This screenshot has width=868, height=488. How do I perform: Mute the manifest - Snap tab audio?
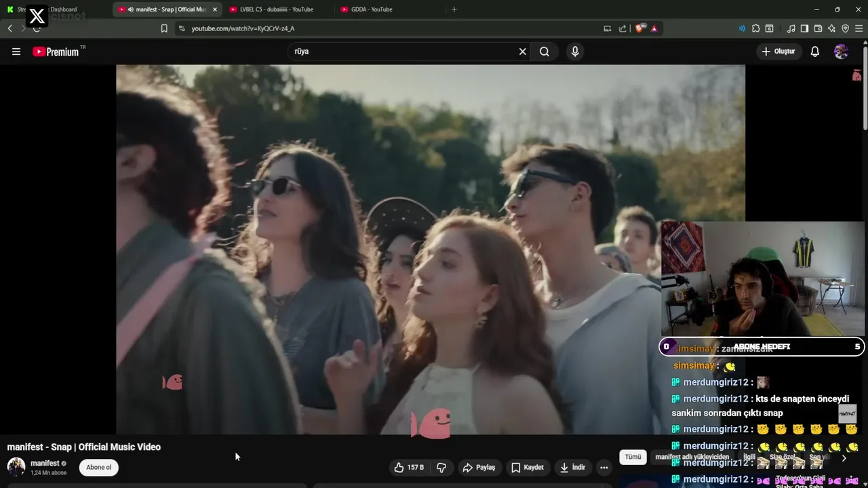[x=131, y=9]
